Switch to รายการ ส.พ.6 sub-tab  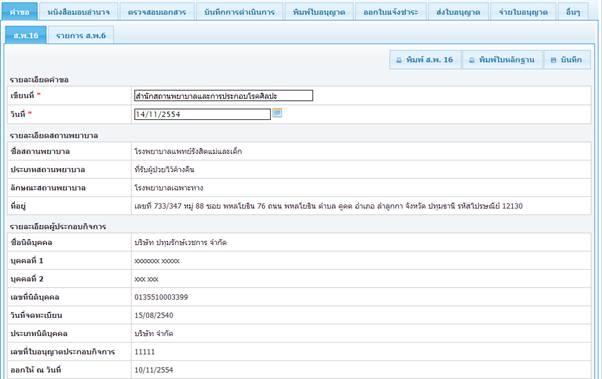click(x=81, y=35)
